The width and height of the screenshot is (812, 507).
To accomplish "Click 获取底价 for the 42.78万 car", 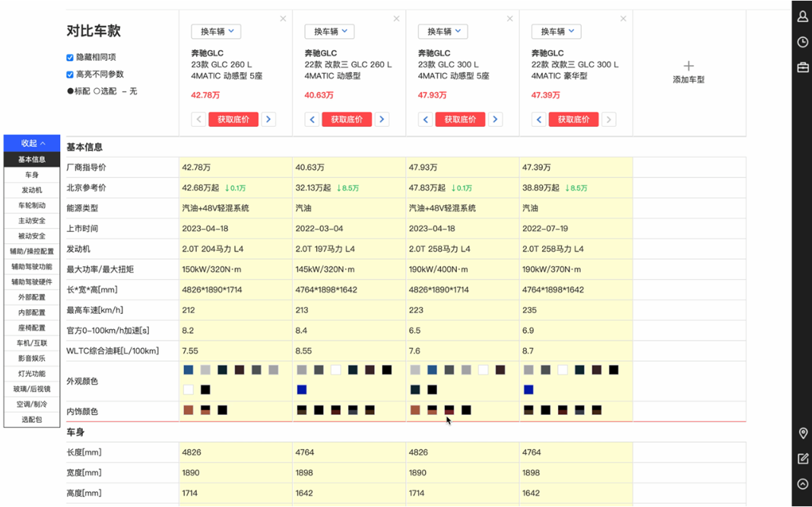I will pyautogui.click(x=233, y=119).
